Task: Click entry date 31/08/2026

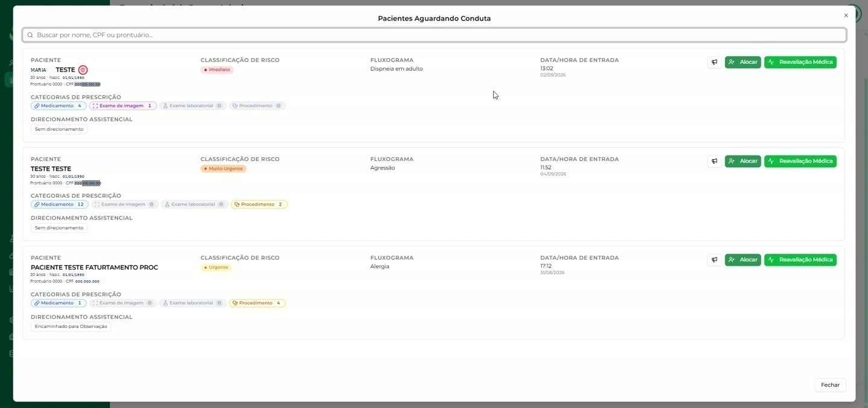Action: [x=553, y=273]
